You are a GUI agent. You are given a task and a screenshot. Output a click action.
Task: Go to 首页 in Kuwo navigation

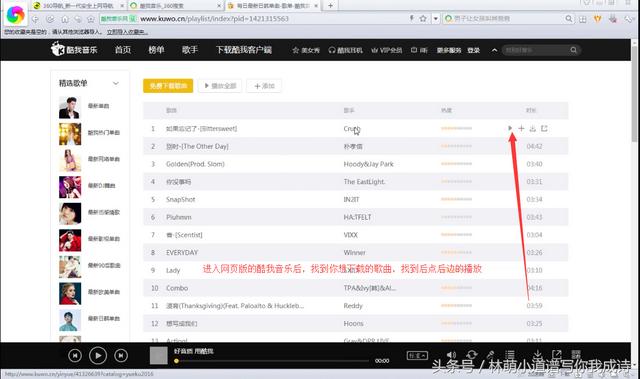(x=123, y=50)
